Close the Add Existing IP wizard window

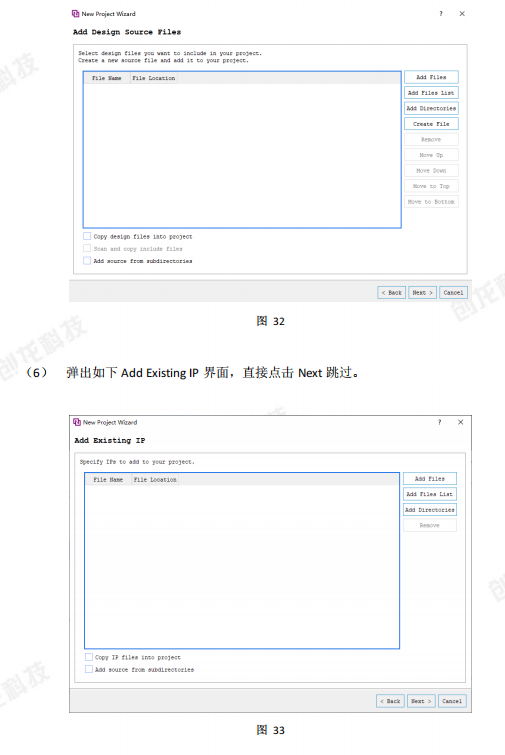pyautogui.click(x=461, y=422)
